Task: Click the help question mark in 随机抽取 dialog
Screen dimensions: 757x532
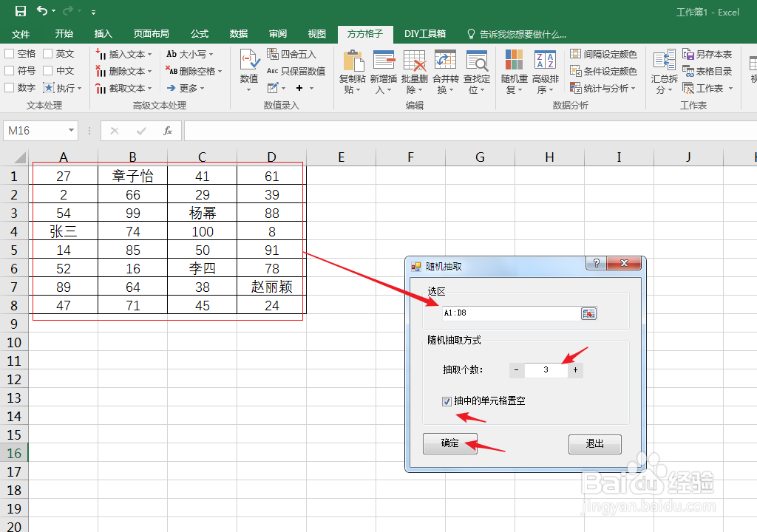Action: click(x=597, y=263)
